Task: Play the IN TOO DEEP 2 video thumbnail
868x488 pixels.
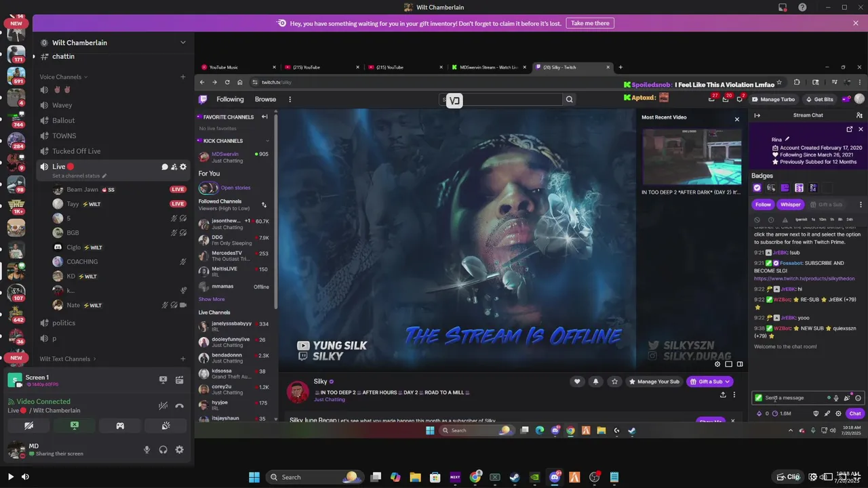Action: (692, 156)
